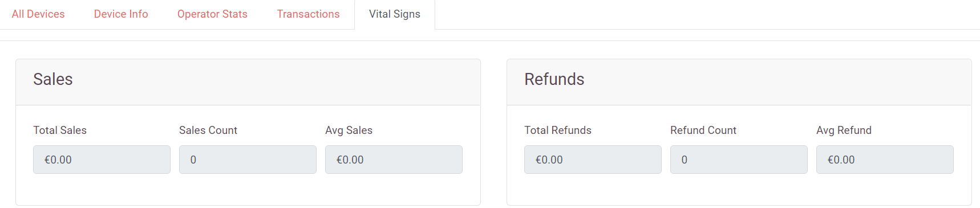Open the Transactions tab

click(x=308, y=14)
